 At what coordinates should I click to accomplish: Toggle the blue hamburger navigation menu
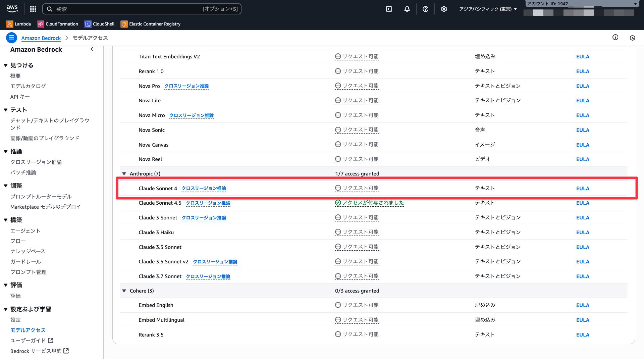click(11, 38)
